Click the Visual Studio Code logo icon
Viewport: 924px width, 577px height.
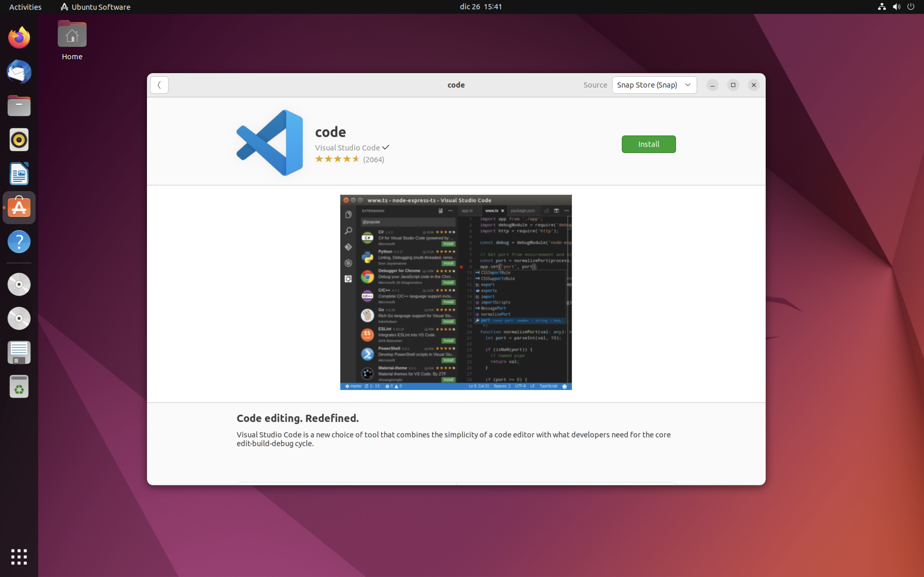(270, 142)
